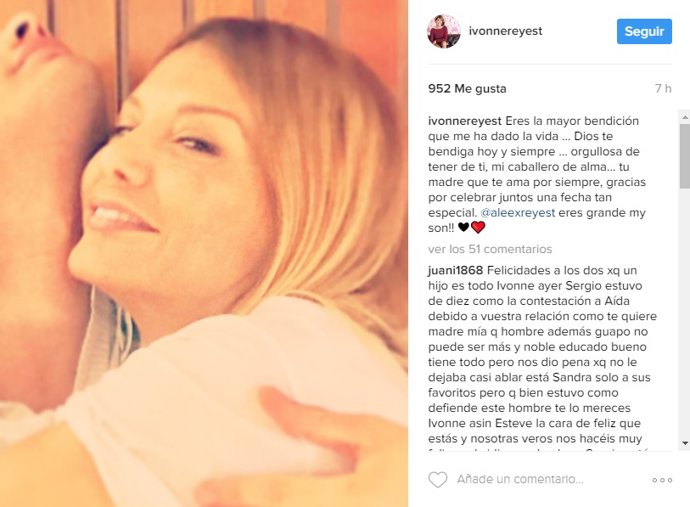
Task: Click the 7 h post timestamp
Action: click(x=663, y=88)
